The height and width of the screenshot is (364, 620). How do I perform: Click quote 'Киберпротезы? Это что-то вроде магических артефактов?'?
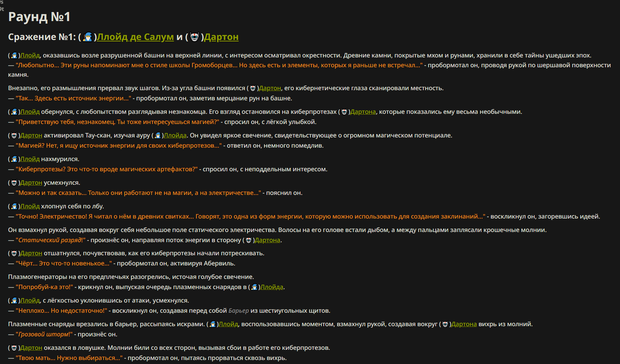[x=107, y=169]
